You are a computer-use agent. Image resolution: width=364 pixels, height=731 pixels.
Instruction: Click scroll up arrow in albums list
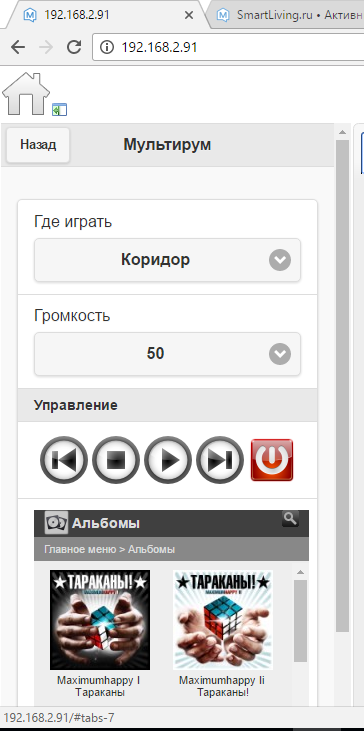[300, 572]
